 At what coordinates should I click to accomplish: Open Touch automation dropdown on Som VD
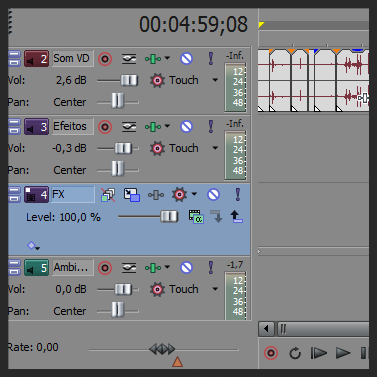coord(215,80)
